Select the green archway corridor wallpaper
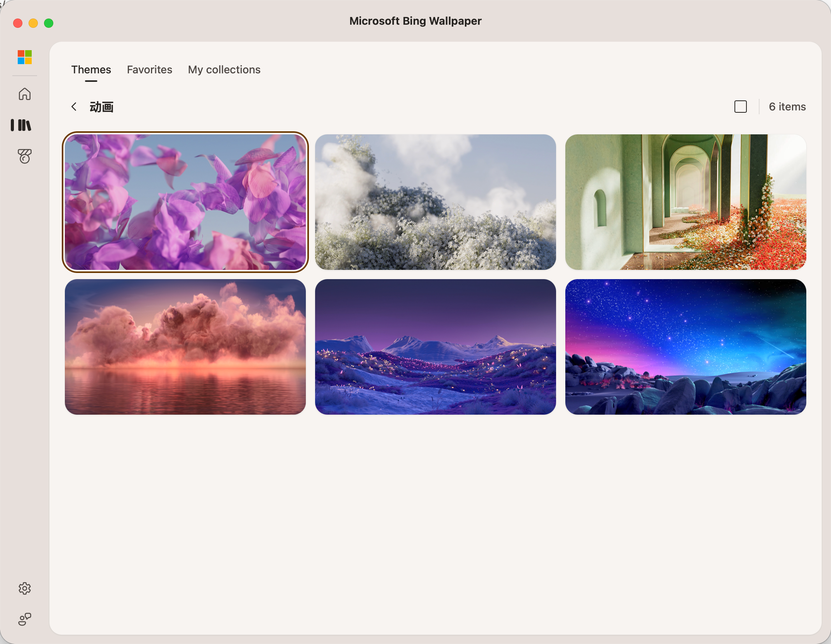The height and width of the screenshot is (644, 831). [x=686, y=202]
